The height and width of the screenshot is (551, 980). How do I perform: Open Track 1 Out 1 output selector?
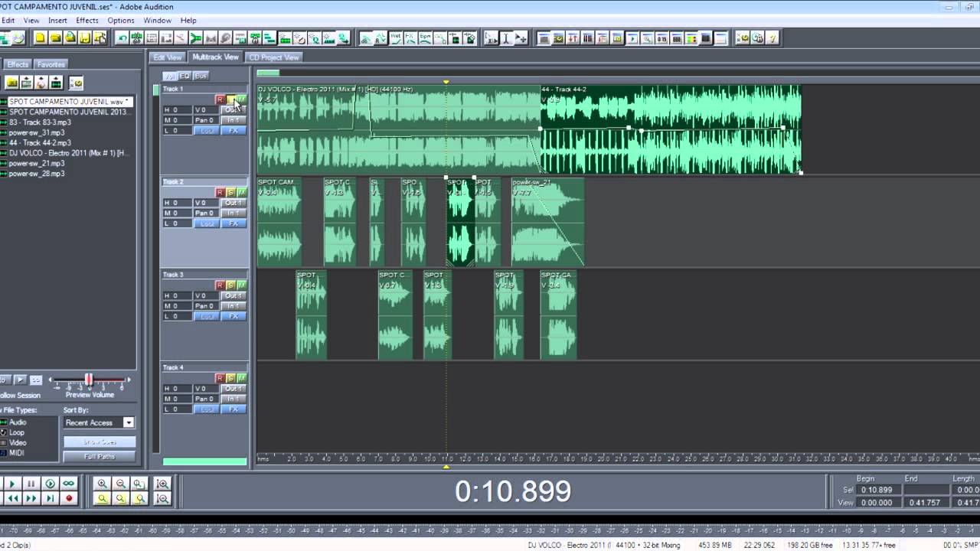(233, 110)
